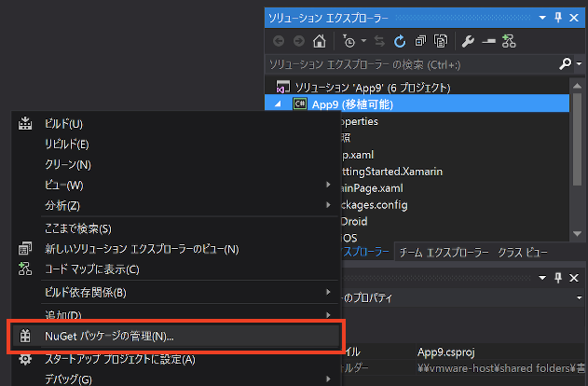Screen dimensions: 588x386
Task: Toggle the Preview Selected Items icon
Action: (488, 41)
